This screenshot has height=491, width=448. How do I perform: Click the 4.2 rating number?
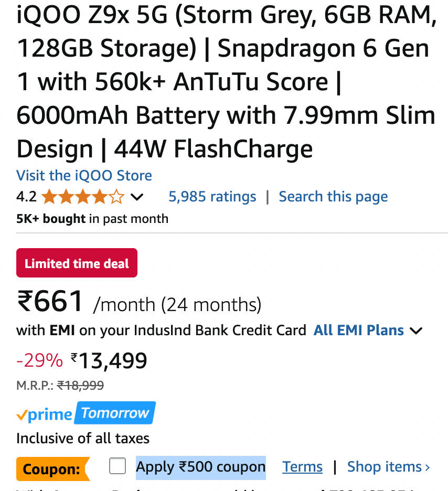point(26,197)
